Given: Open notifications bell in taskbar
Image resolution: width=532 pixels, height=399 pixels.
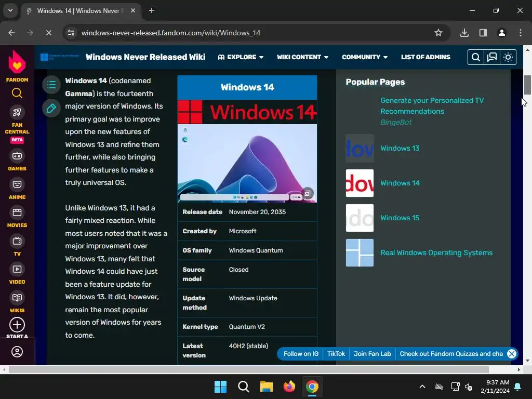Looking at the screenshot, I should coord(518,387).
